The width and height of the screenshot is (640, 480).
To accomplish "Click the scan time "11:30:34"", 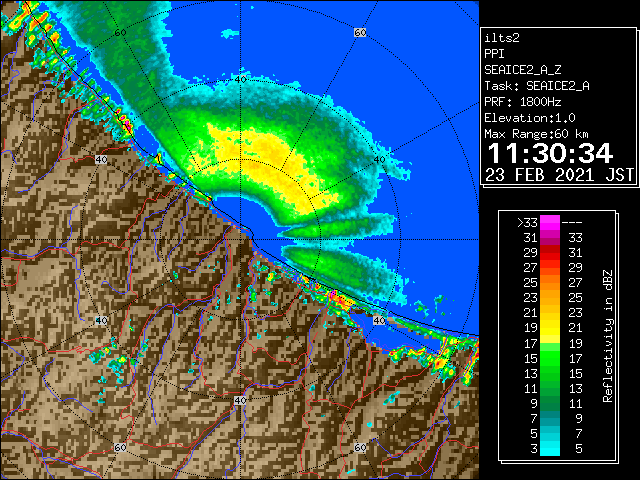I will [x=550, y=153].
